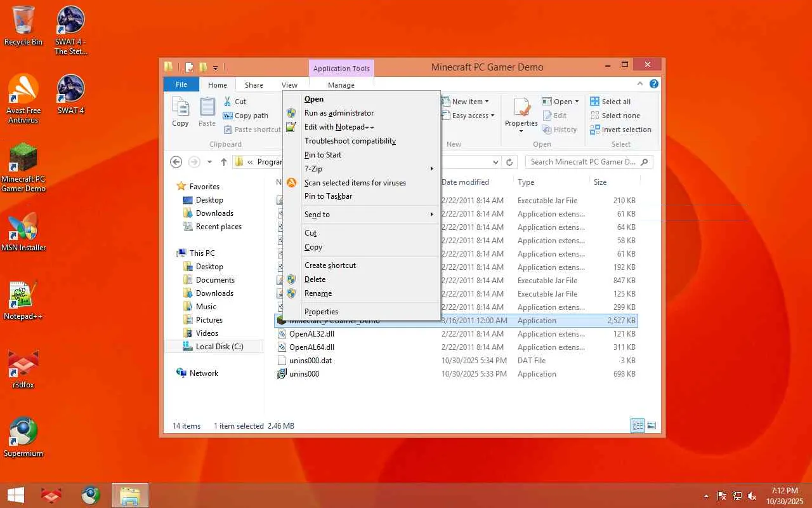Choose Run as administrator
Image resolution: width=812 pixels, height=508 pixels.
(362, 113)
